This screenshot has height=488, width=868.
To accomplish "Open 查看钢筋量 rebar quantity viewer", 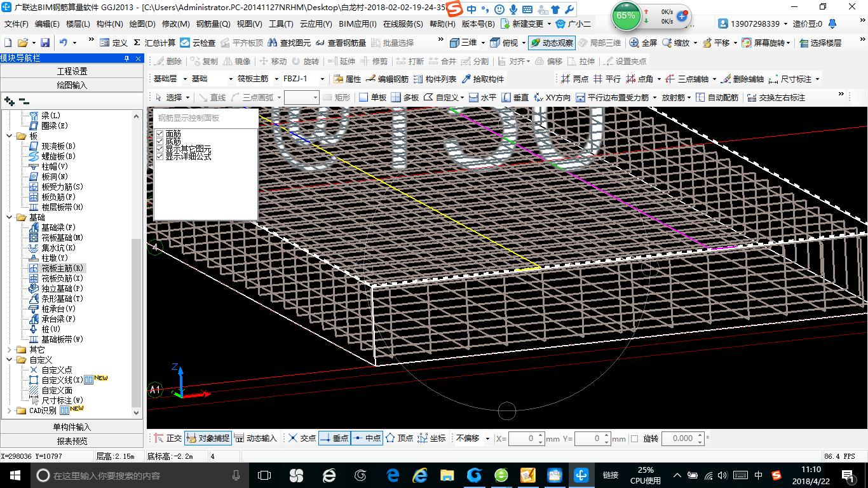I will [x=341, y=43].
